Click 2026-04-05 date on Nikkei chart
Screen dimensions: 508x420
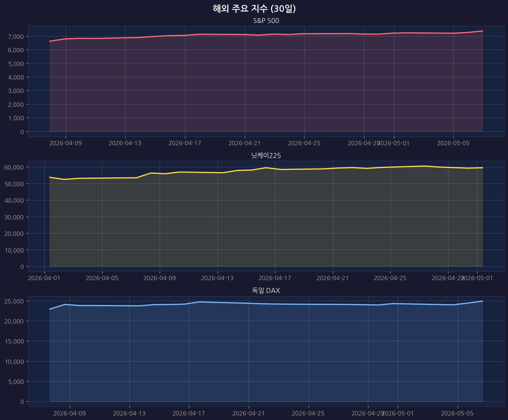pos(102,278)
